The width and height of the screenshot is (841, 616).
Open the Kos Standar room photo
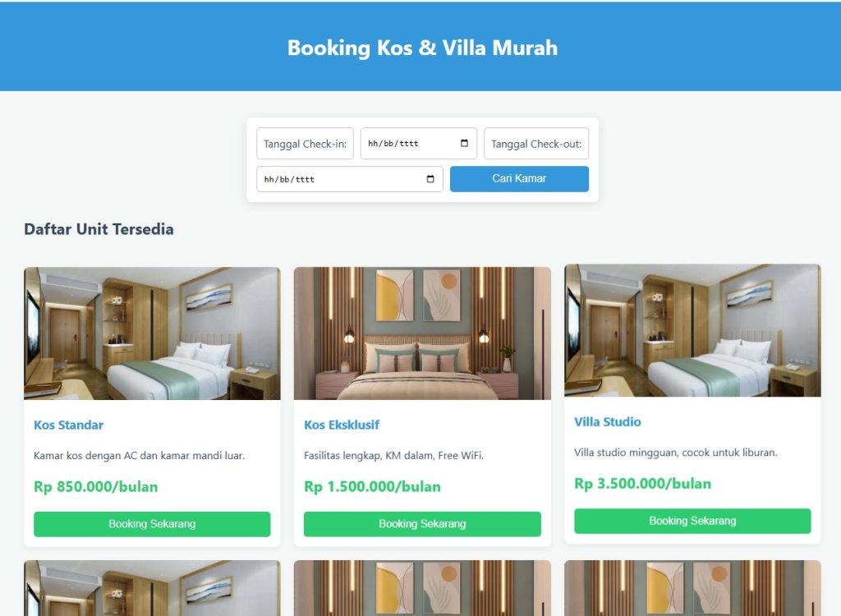tap(152, 333)
